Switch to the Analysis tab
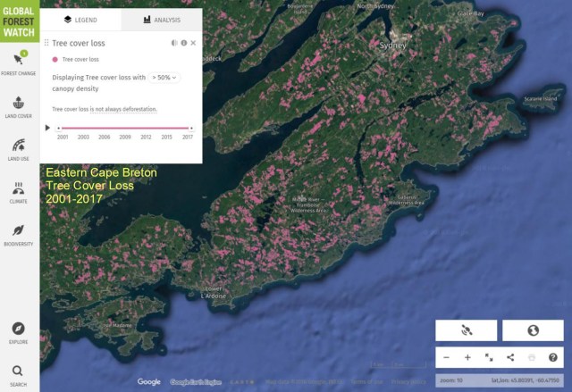572x392 pixels. tap(162, 20)
